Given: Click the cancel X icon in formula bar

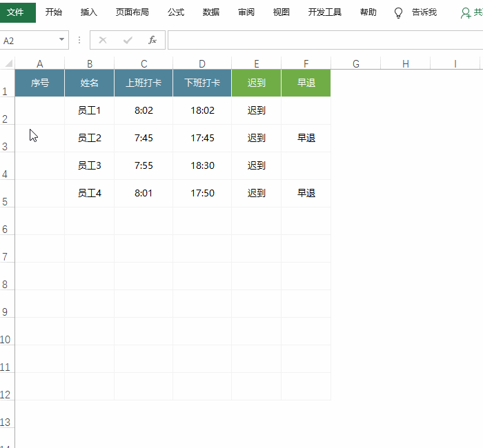Looking at the screenshot, I should [x=103, y=40].
